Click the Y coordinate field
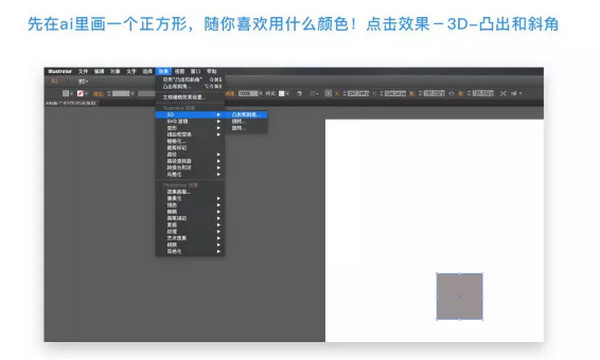Viewport: 600px width, 360px height. point(395,93)
